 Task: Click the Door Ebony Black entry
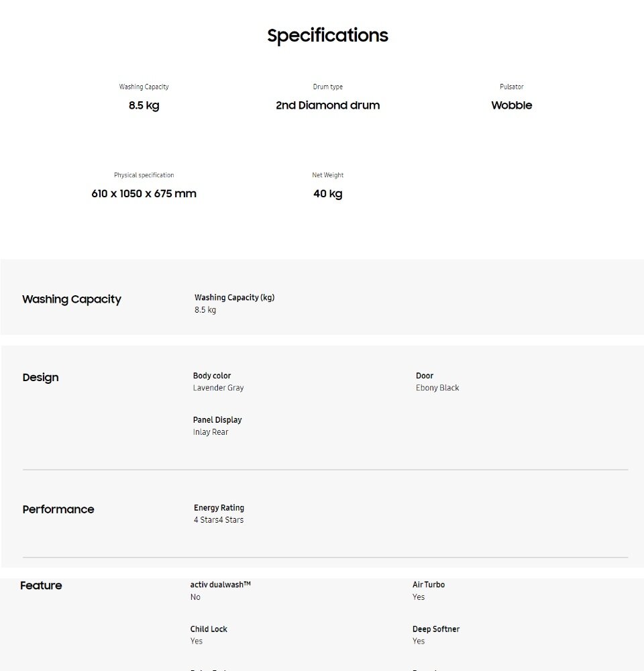(437, 382)
